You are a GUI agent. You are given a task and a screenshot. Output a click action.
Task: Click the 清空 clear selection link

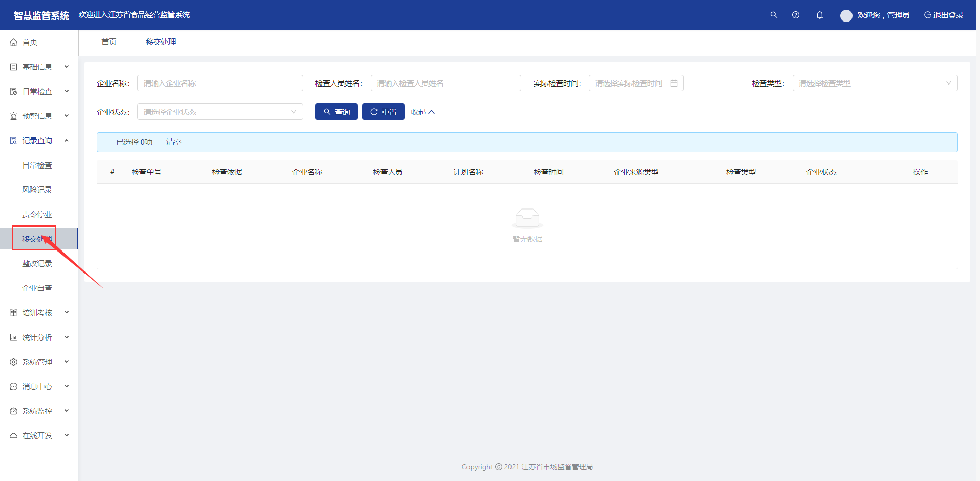(174, 142)
